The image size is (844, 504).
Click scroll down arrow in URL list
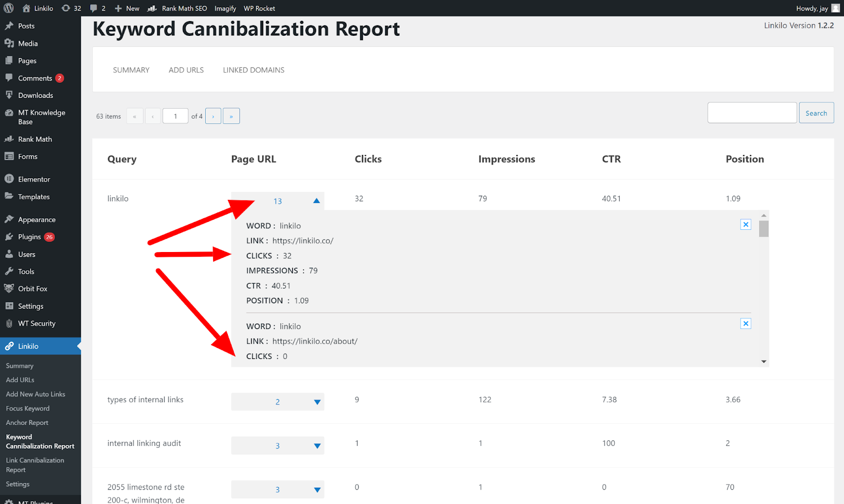pyautogui.click(x=764, y=362)
